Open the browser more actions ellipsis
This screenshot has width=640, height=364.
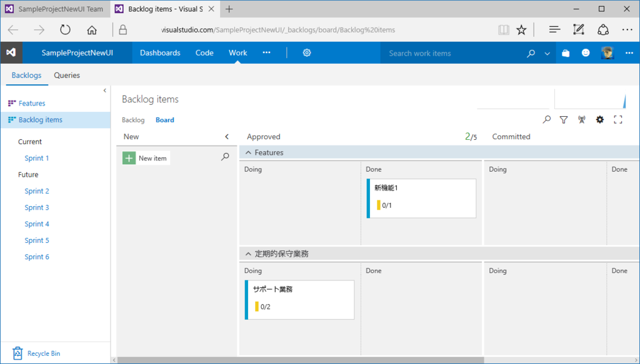[x=627, y=30]
